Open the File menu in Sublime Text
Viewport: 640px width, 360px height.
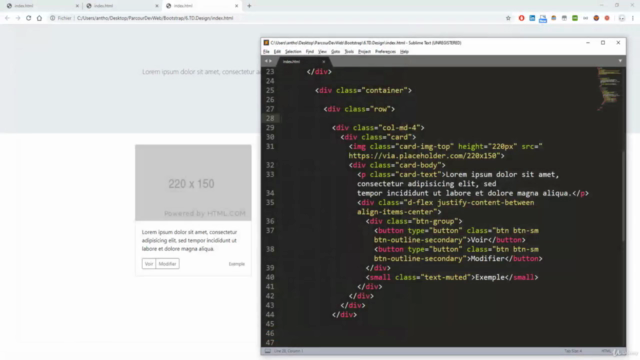click(267, 52)
